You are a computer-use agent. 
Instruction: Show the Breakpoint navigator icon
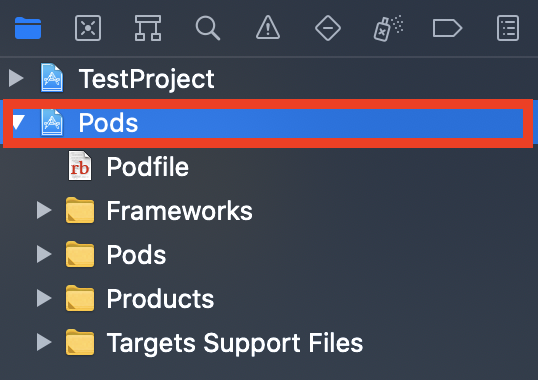pos(447,28)
